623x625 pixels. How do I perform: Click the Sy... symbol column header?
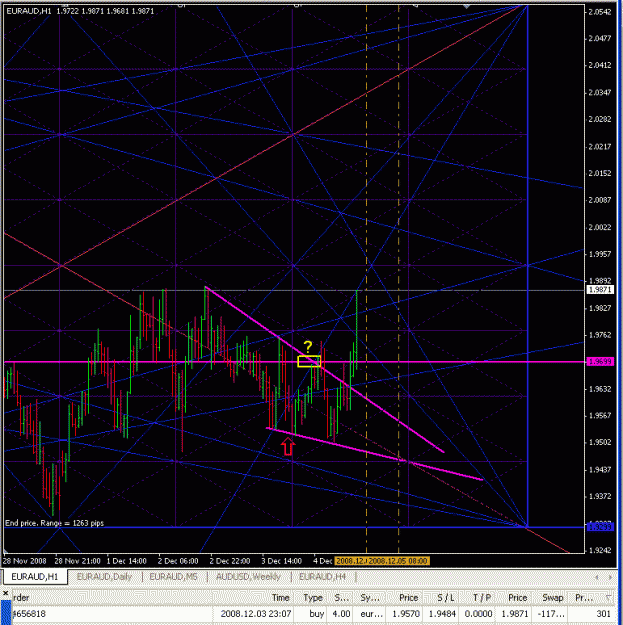(x=370, y=597)
